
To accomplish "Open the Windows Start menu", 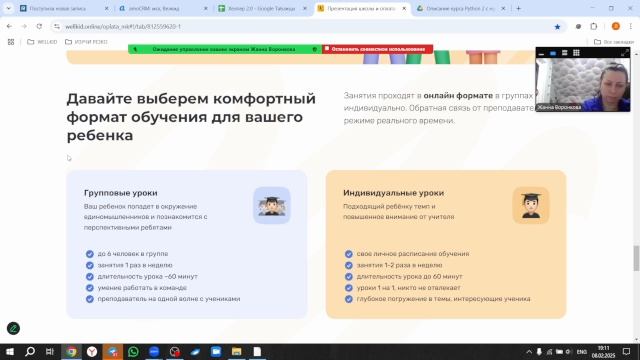I will coord(10,352).
